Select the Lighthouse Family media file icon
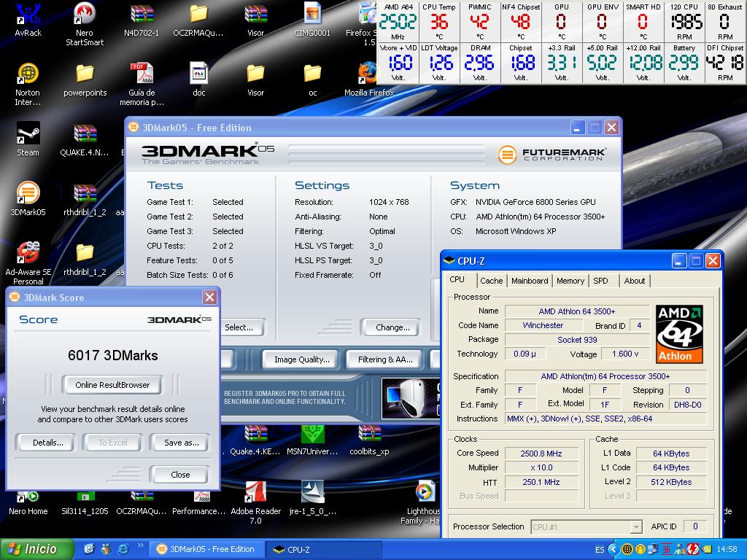 424,502
